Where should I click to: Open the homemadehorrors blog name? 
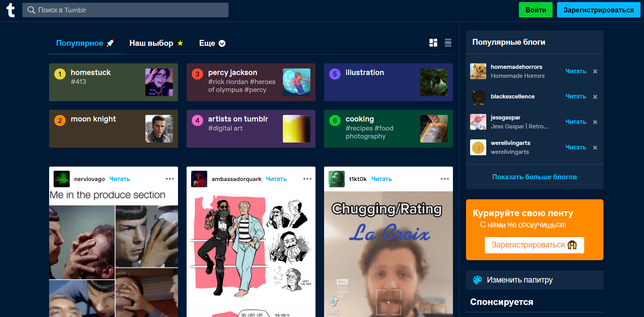(x=517, y=67)
